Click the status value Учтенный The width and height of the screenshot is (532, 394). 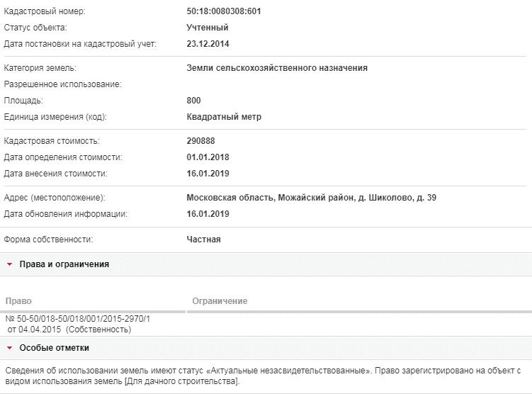click(208, 28)
